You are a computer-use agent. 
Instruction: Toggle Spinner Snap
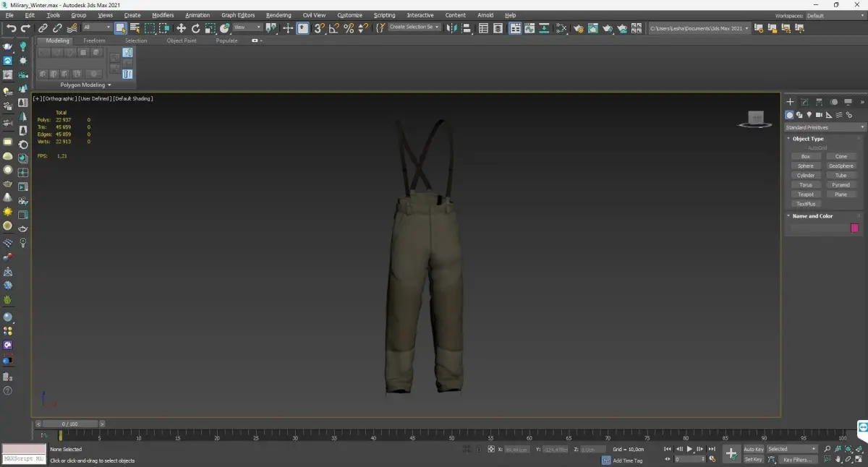pos(363,28)
